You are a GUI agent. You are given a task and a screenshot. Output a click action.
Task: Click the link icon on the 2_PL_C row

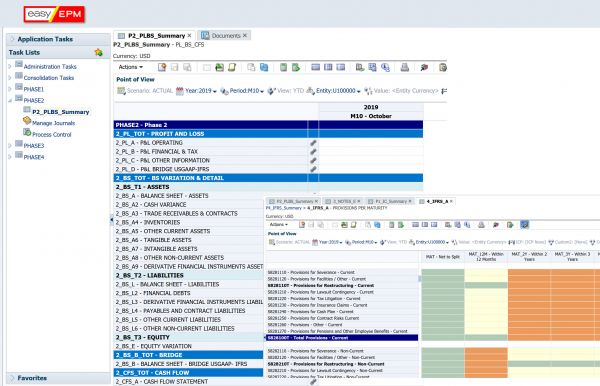click(313, 160)
